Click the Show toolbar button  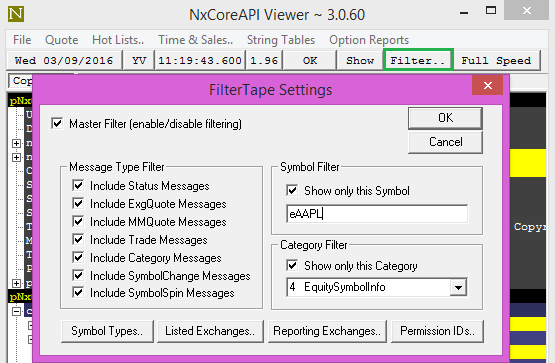[360, 60]
